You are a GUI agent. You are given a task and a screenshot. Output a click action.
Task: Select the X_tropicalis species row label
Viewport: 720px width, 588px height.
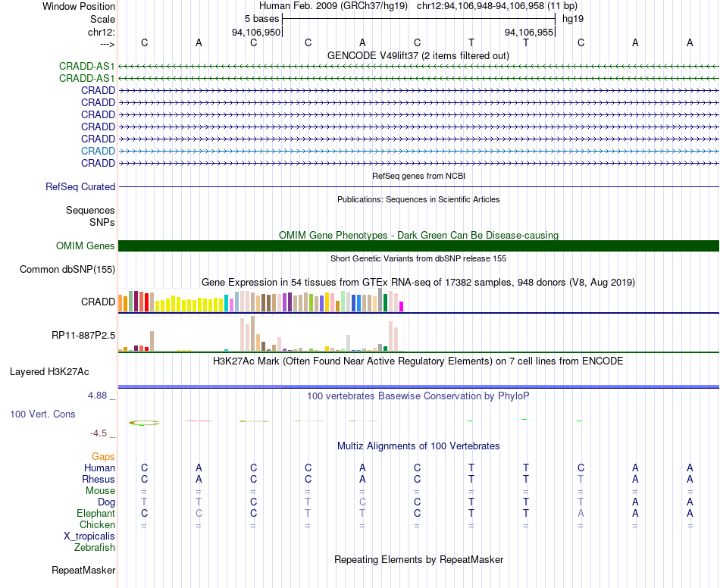[x=89, y=536]
